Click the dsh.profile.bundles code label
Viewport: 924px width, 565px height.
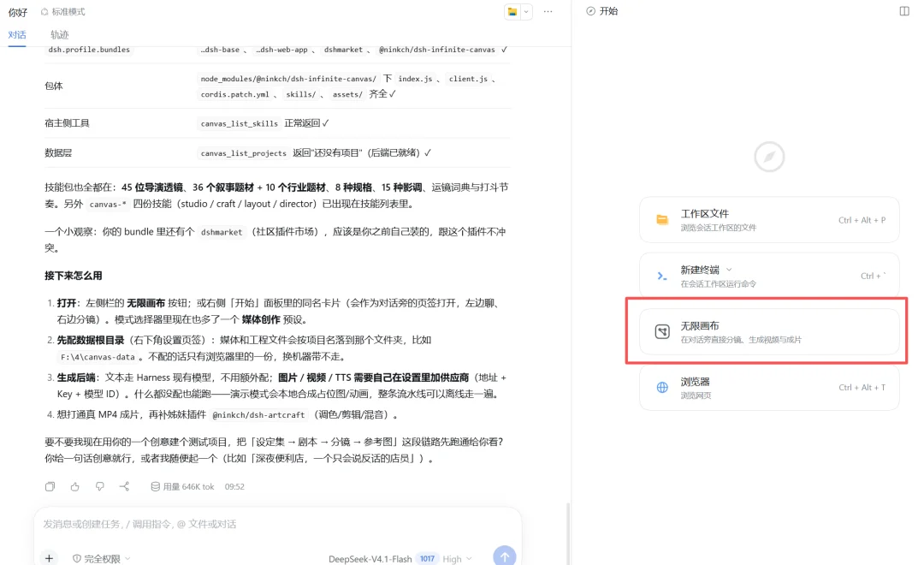click(x=89, y=50)
